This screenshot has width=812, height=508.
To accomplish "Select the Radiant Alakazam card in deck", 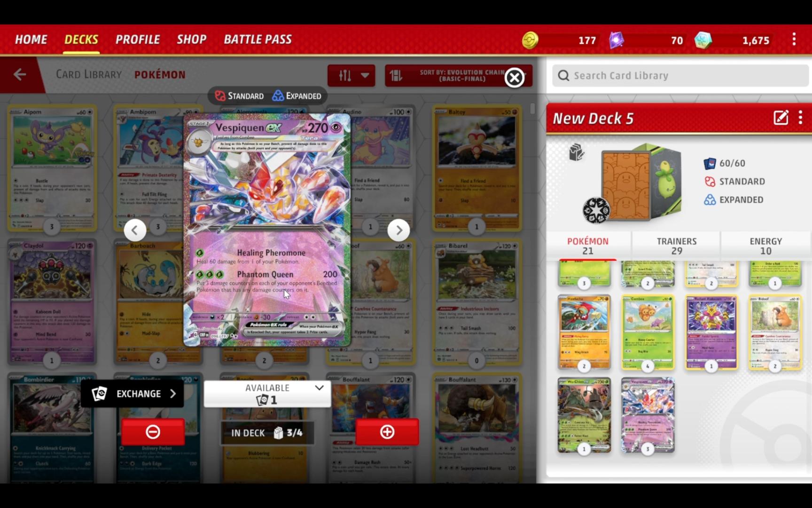I will click(x=711, y=332).
